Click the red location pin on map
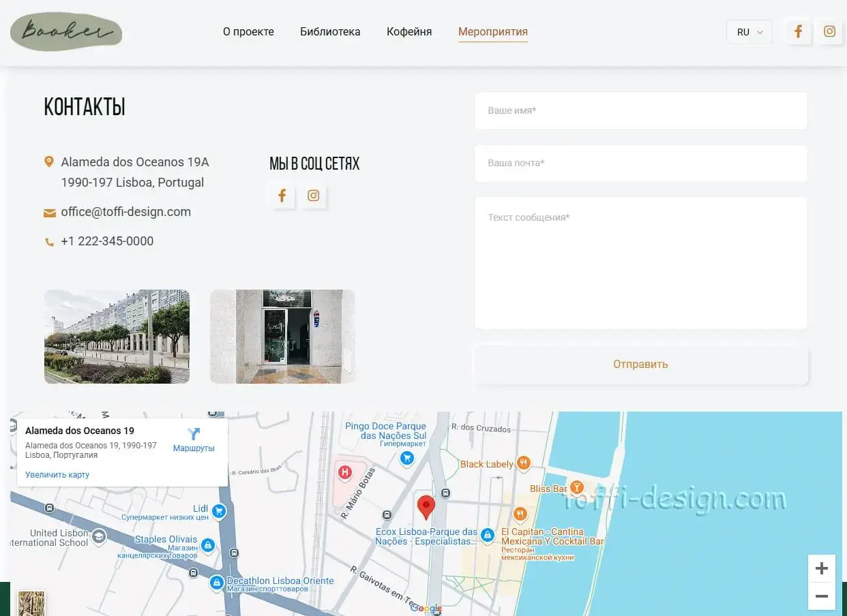Screen dimensions: 847x616 pos(426,507)
